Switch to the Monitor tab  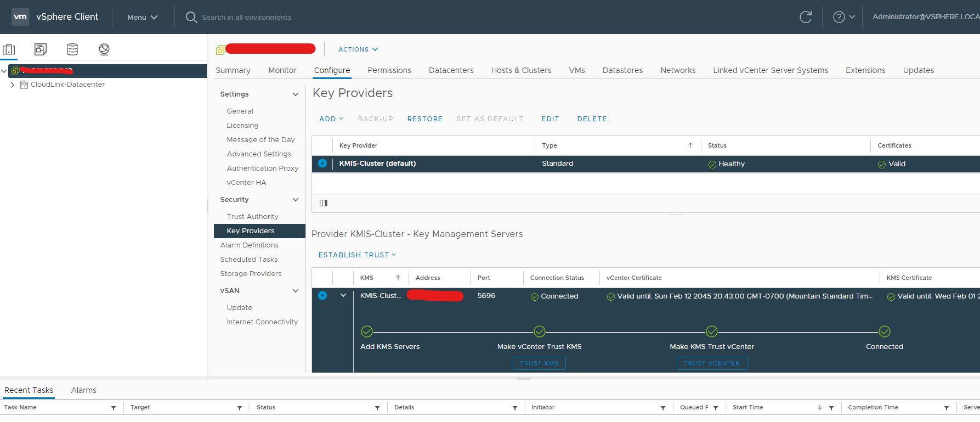[x=282, y=70]
